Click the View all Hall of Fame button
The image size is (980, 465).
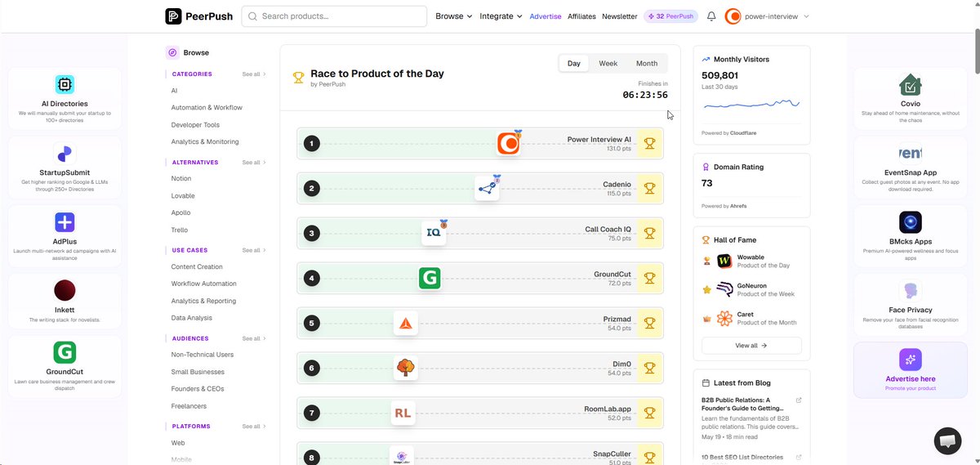751,346
